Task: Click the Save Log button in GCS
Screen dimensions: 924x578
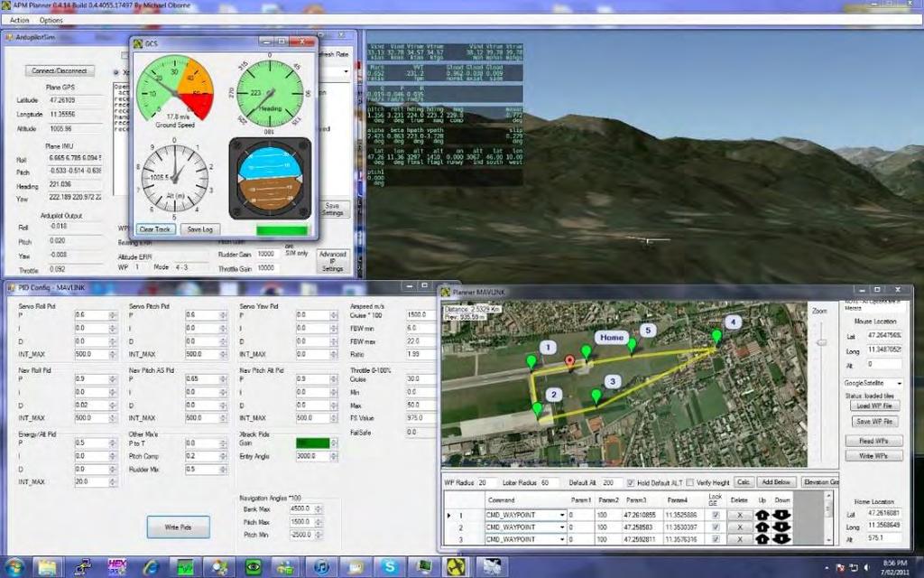Action: [199, 229]
